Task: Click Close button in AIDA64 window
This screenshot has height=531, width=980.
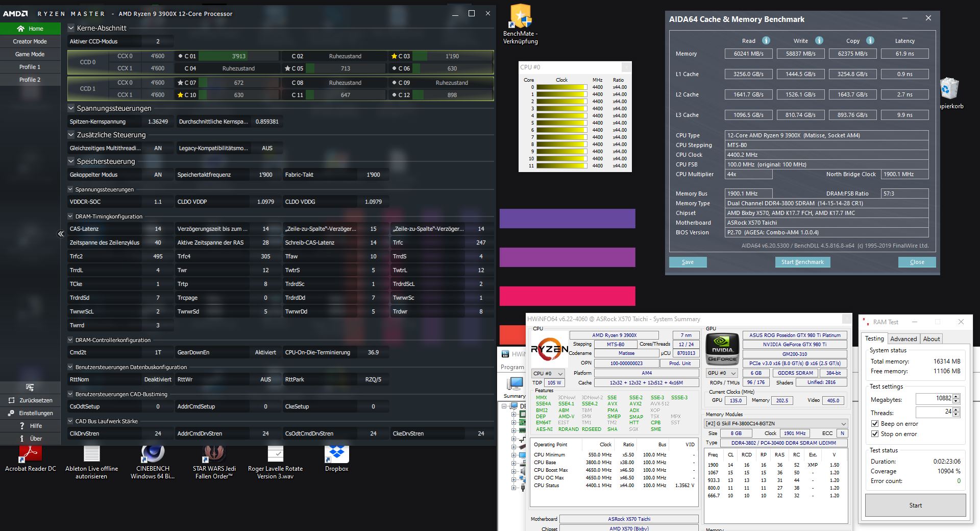Action: click(x=917, y=262)
